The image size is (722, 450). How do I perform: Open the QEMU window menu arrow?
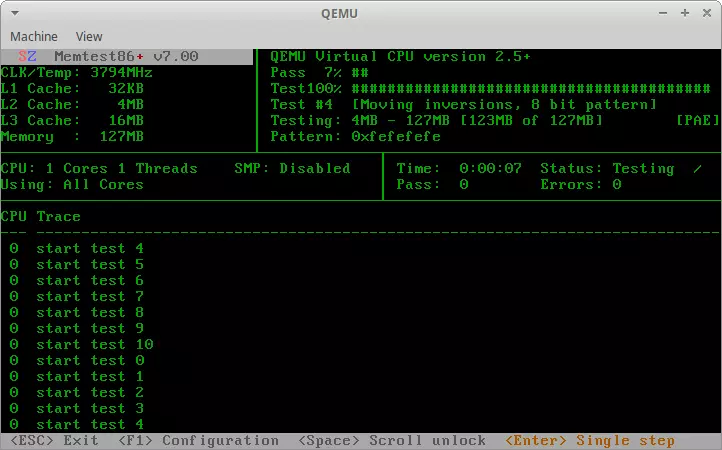(15, 13)
